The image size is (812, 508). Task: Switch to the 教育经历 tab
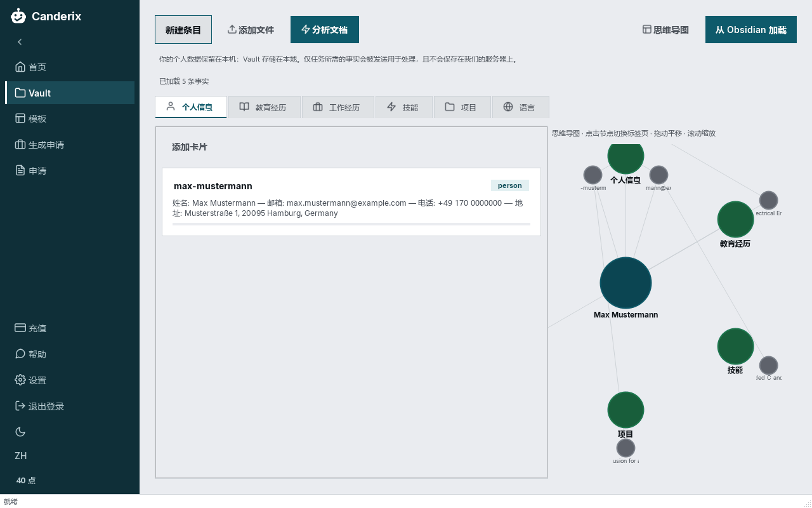(265, 107)
